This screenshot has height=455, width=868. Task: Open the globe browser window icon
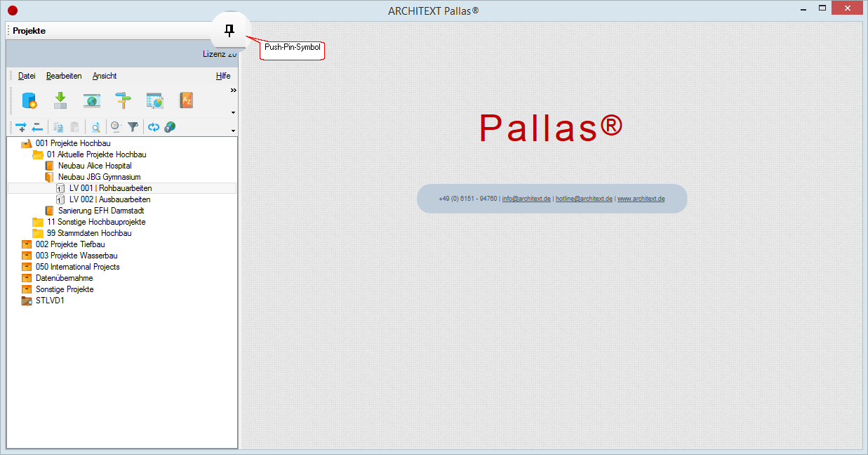tap(92, 100)
